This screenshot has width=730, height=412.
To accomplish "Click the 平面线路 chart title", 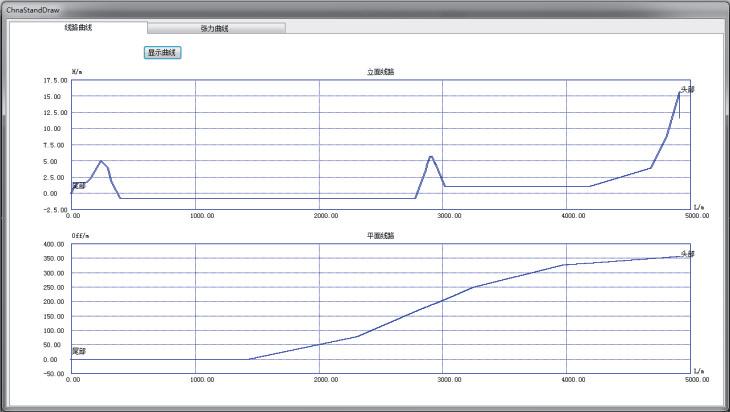I will tap(381, 236).
